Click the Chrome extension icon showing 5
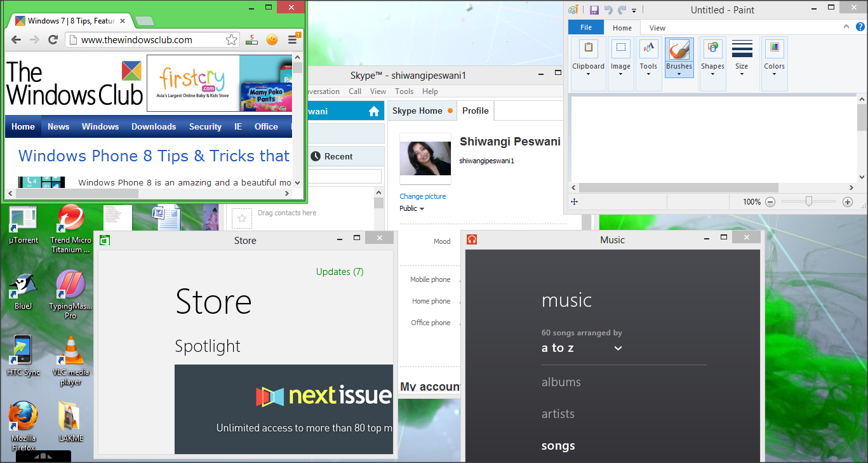The height and width of the screenshot is (463, 868). [x=251, y=39]
